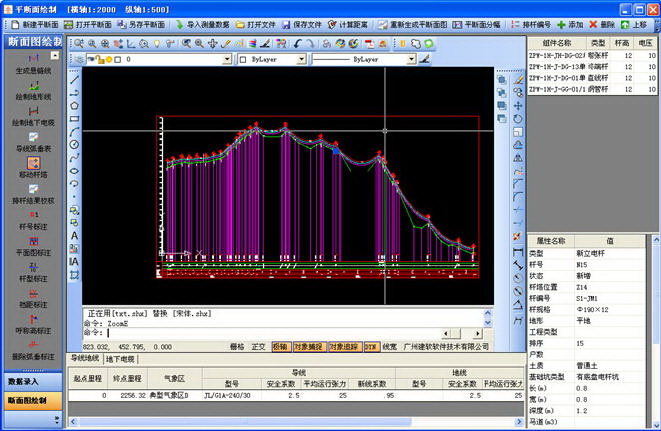
Task: Switch to the 地下电缆 tab
Action: coord(120,358)
